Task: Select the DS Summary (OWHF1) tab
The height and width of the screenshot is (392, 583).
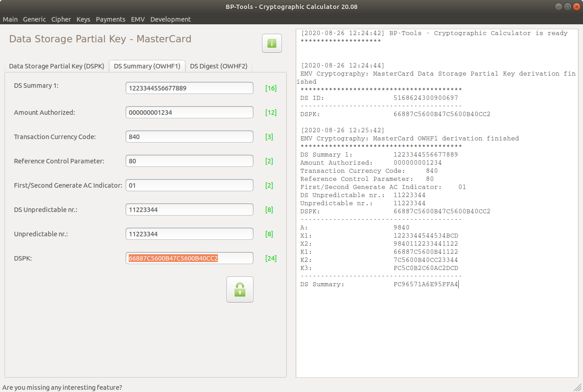Action: click(x=147, y=66)
